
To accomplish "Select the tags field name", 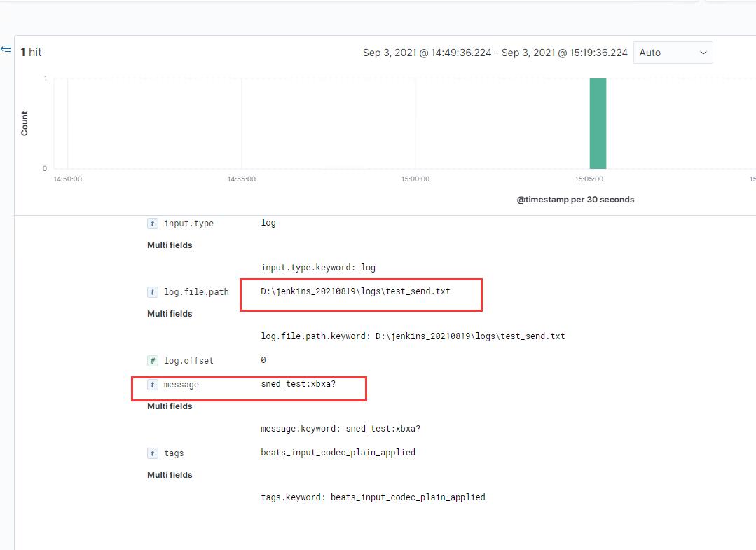I will [174, 453].
